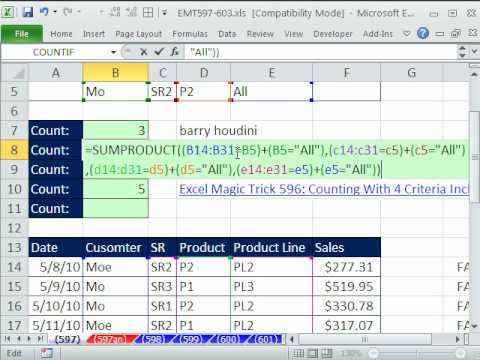Screen dimensions: 480x360
Task: Click the borders grid icon in Quick Access Toolbar
Action: tap(148, 13)
